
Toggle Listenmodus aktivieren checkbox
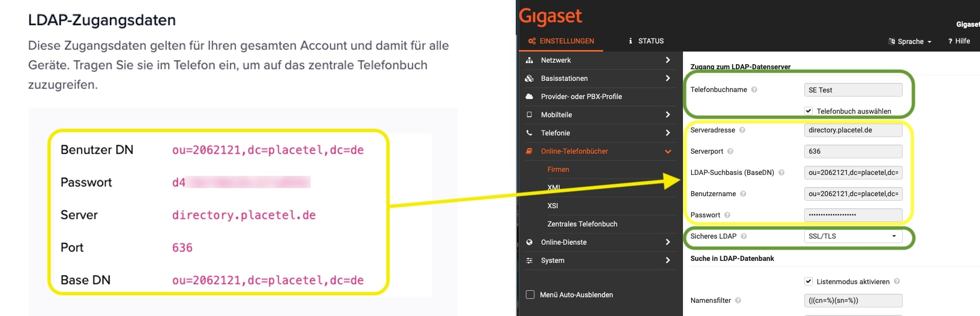[809, 282]
